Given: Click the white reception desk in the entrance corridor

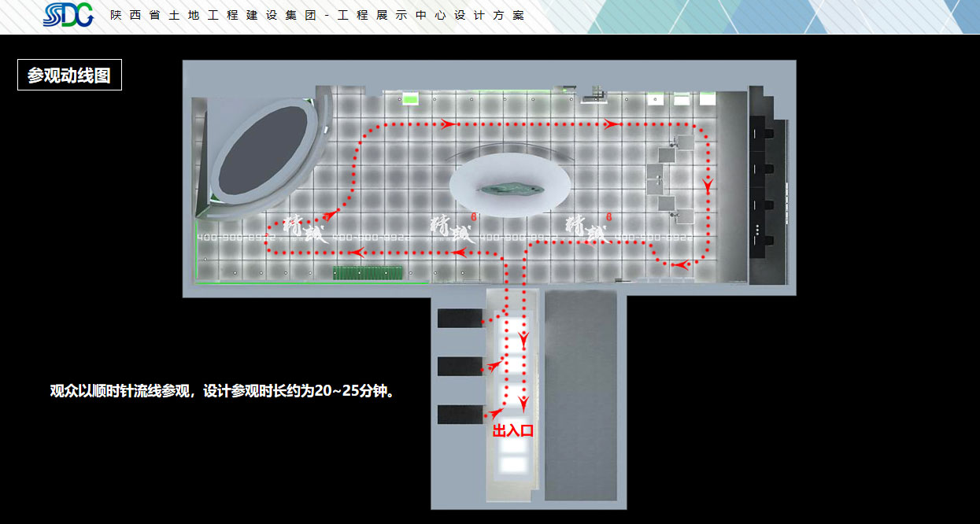Looking at the screenshot, I should click(x=513, y=460).
